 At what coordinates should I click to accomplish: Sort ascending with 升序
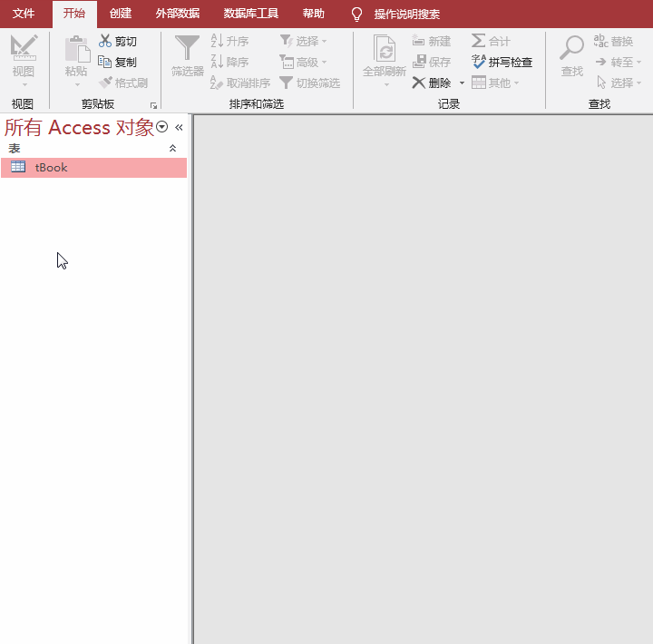(x=229, y=41)
